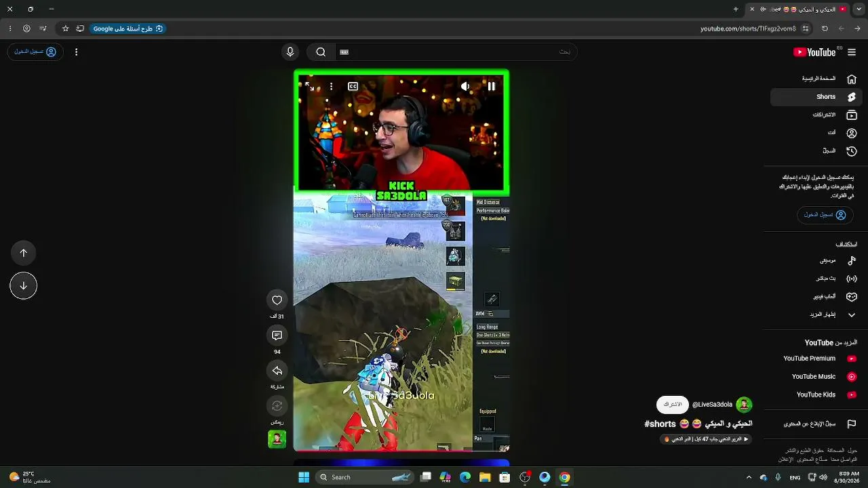Open the weather widget on taskbar
Image resolution: width=868 pixels, height=488 pixels.
[x=30, y=477]
